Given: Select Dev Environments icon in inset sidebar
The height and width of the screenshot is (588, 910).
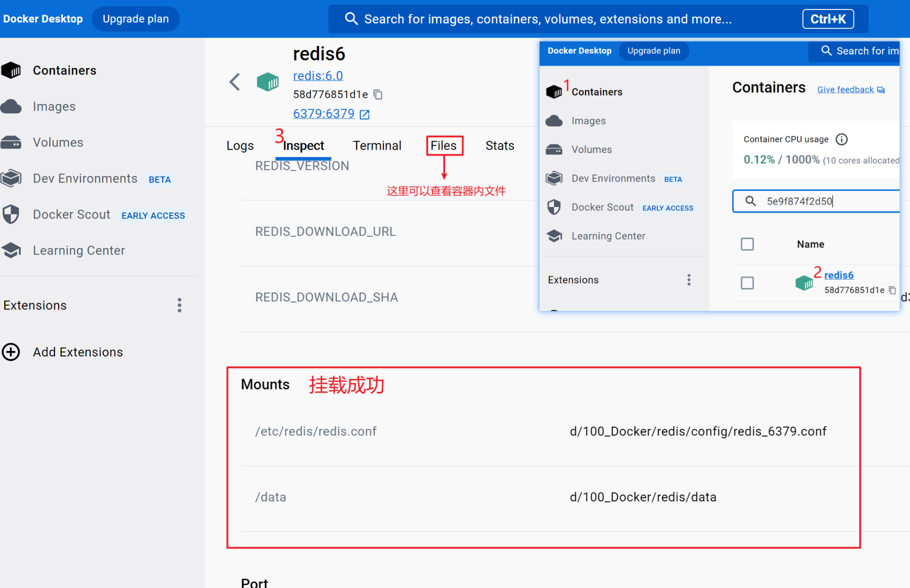Looking at the screenshot, I should pos(554,178).
